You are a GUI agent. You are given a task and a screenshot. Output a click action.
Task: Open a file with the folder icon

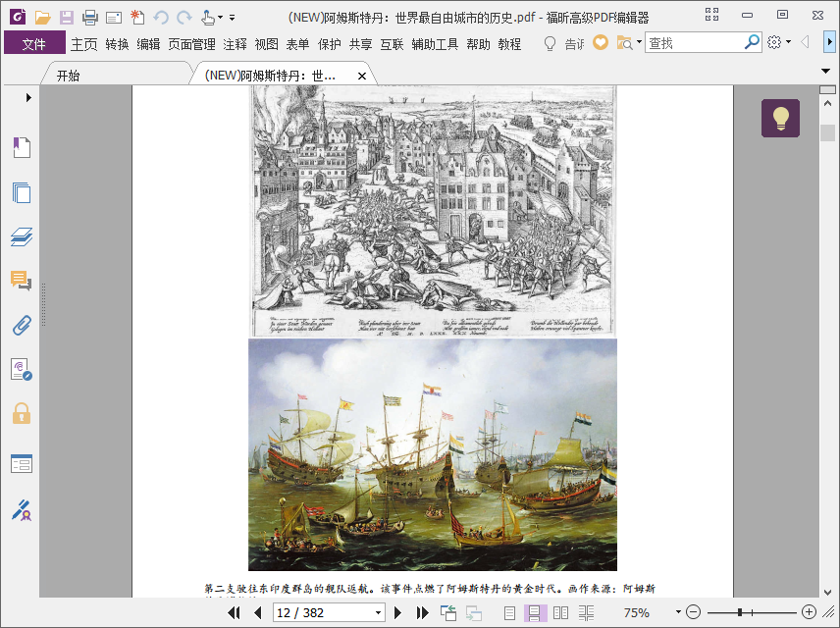click(x=43, y=18)
